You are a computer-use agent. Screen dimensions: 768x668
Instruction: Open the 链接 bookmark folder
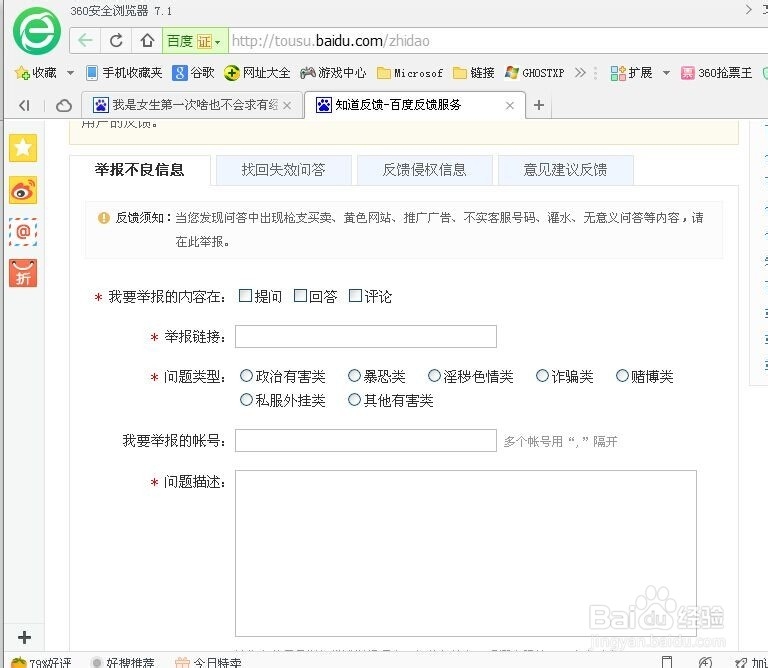[473, 73]
